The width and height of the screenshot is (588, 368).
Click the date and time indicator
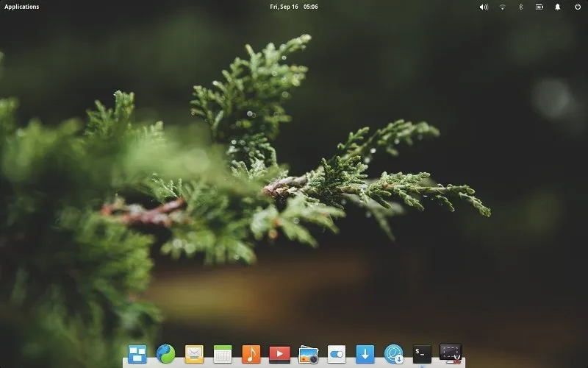294,7
